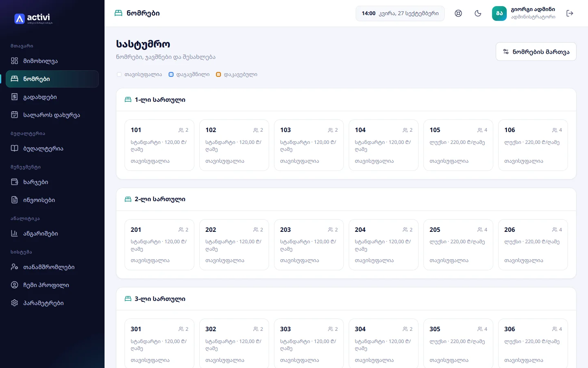Viewport: 588px width, 368px height.
Task: Open ბუღალტერია book icon item
Action: 52,148
